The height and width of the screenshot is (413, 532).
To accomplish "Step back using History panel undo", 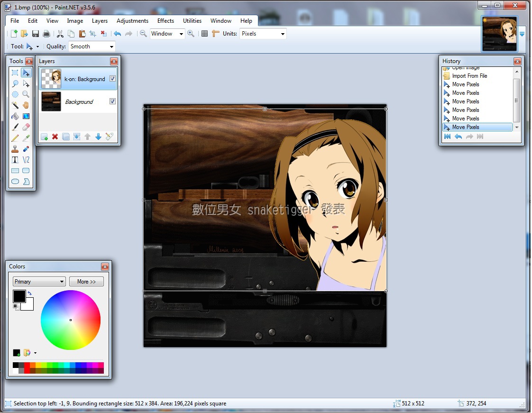I will (459, 137).
